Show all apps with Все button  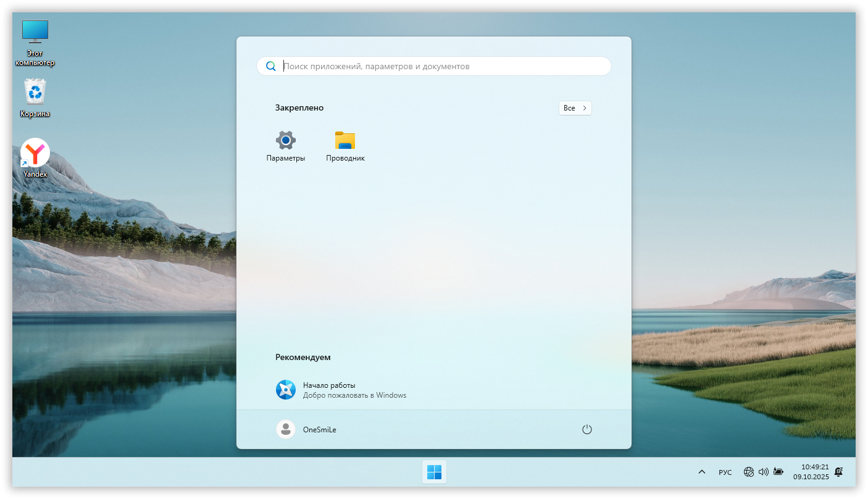tap(575, 108)
